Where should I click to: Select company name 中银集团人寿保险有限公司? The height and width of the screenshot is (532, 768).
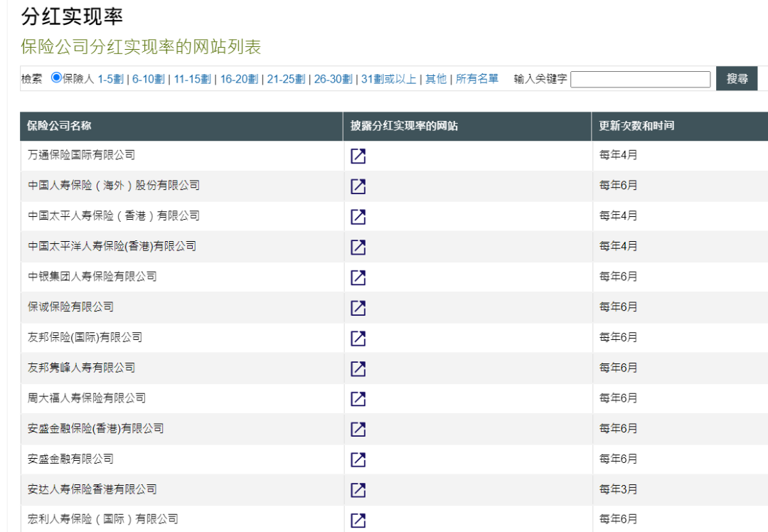[x=92, y=276]
